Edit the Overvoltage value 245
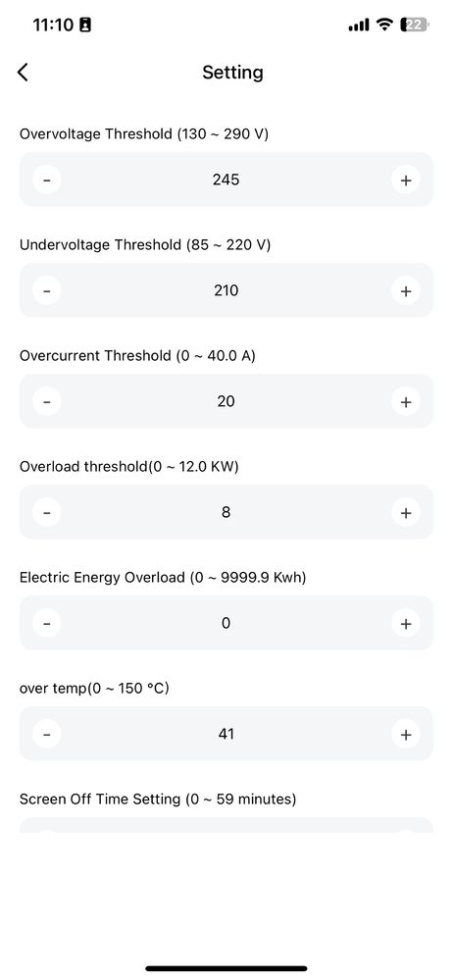The width and height of the screenshot is (453, 980). (226, 180)
